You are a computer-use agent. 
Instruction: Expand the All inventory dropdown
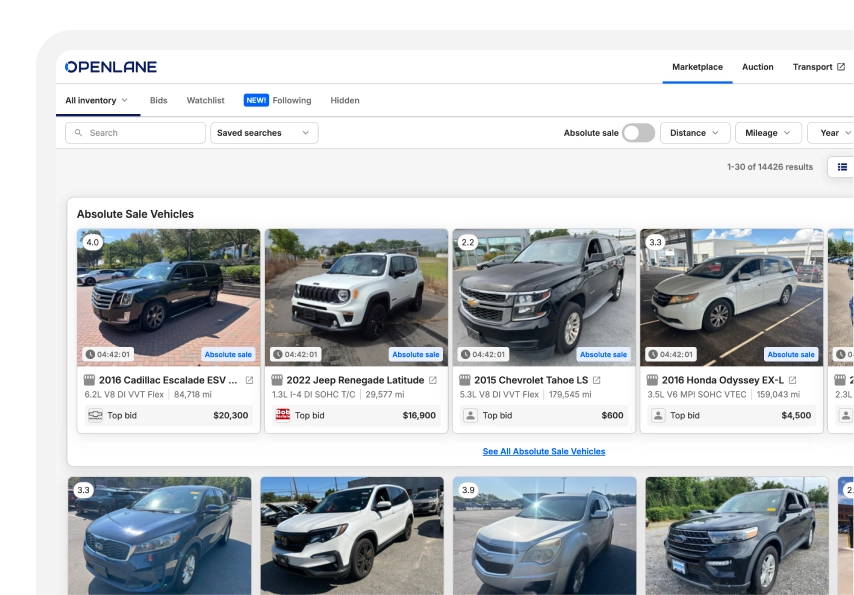(97, 100)
